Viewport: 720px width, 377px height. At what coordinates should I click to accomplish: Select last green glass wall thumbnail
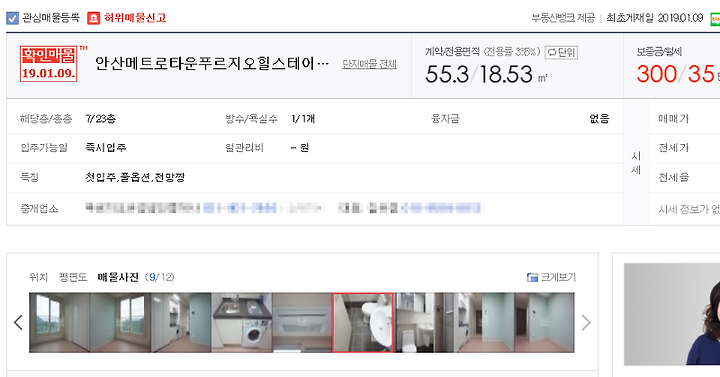tap(544, 323)
